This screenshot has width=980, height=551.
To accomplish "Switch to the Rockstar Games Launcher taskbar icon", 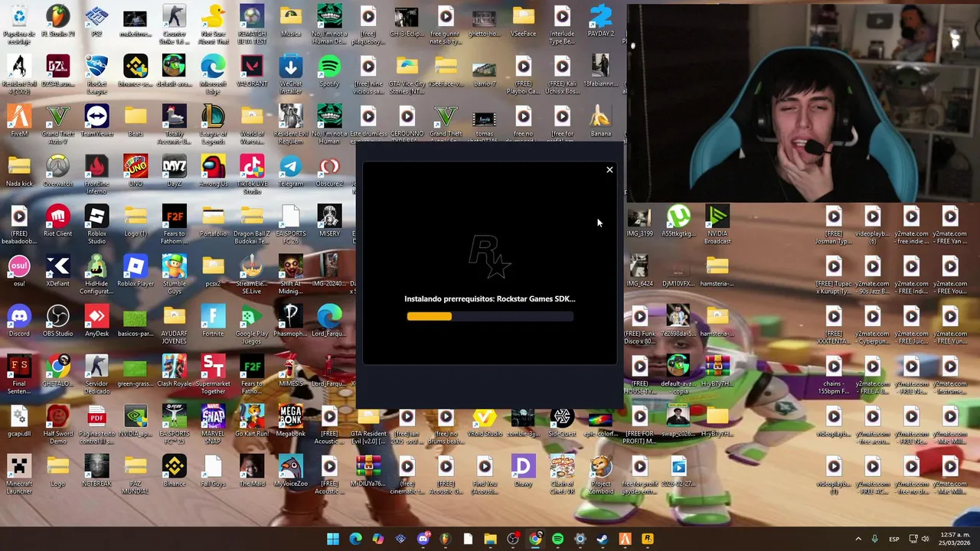I will pyautogui.click(x=648, y=539).
